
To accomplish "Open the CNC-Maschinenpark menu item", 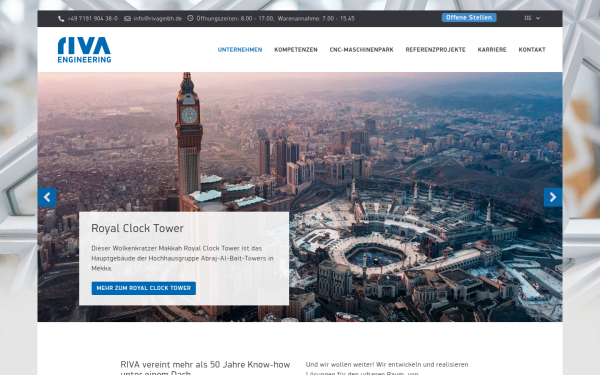I will pos(362,50).
